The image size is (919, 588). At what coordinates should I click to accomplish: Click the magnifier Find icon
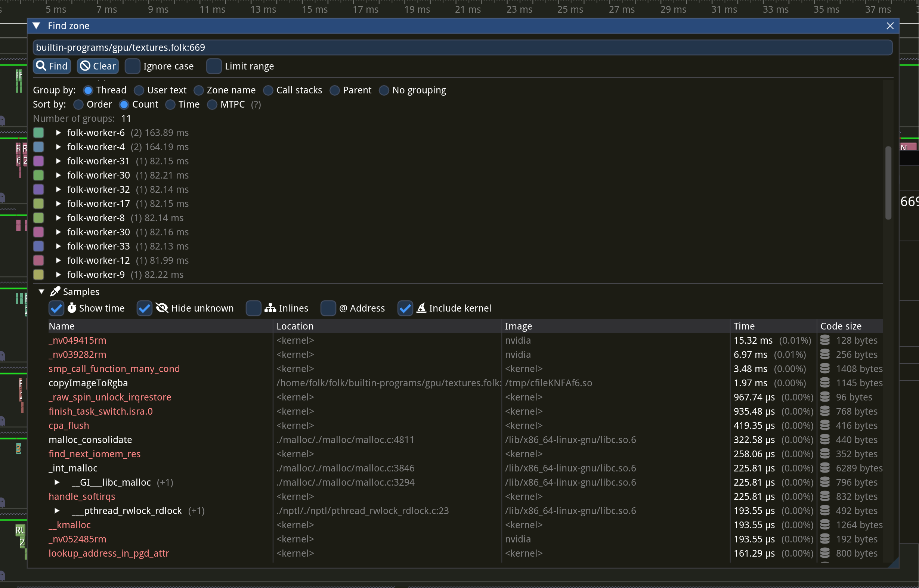tap(41, 66)
